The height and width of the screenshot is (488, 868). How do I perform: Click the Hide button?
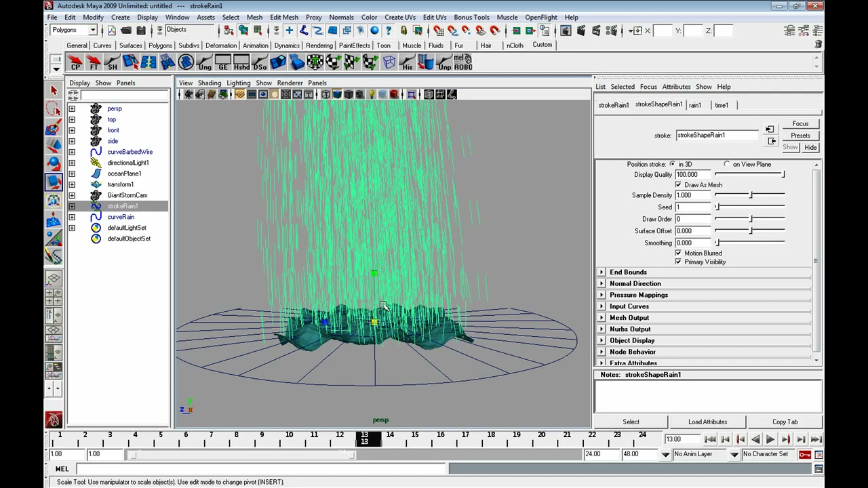tap(810, 147)
